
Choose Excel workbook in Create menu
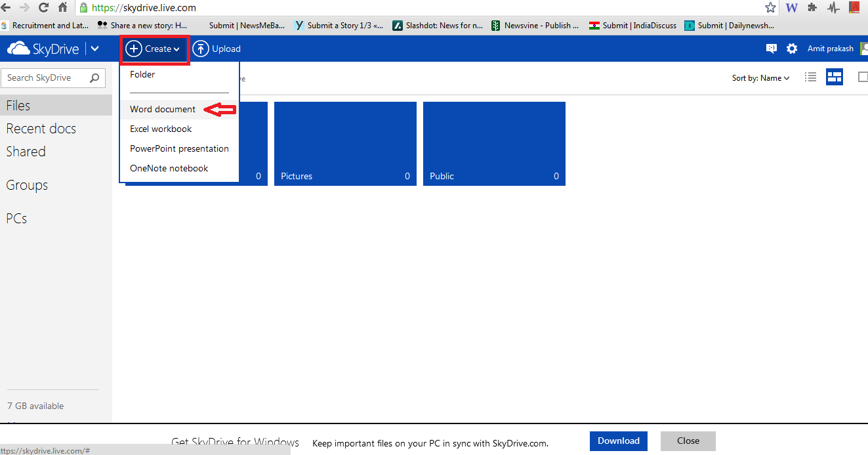pos(161,129)
